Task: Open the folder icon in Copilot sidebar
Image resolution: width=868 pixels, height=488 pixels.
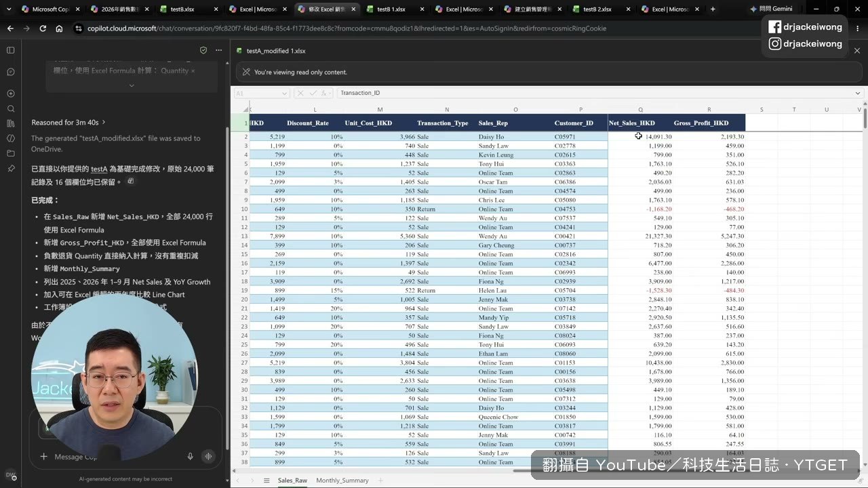Action: 10,153
